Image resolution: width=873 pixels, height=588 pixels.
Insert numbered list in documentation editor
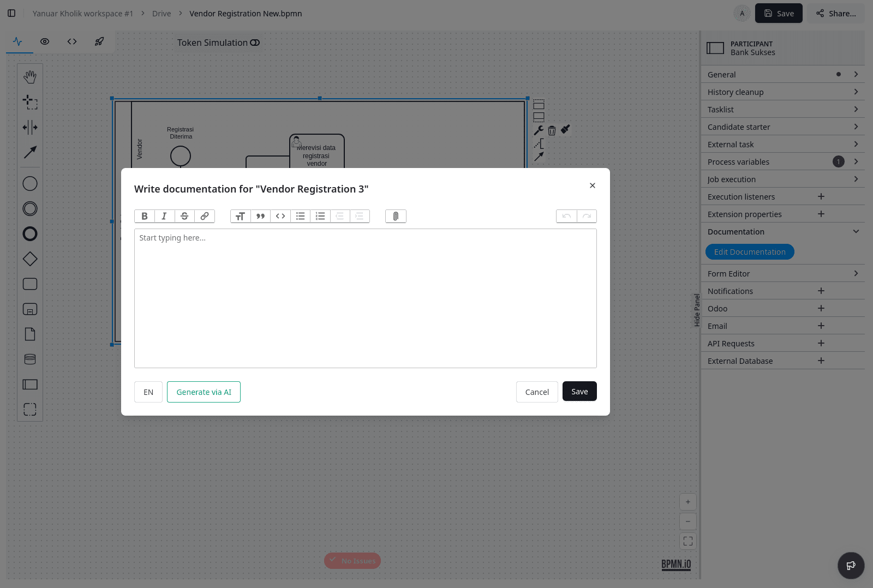pyautogui.click(x=320, y=217)
